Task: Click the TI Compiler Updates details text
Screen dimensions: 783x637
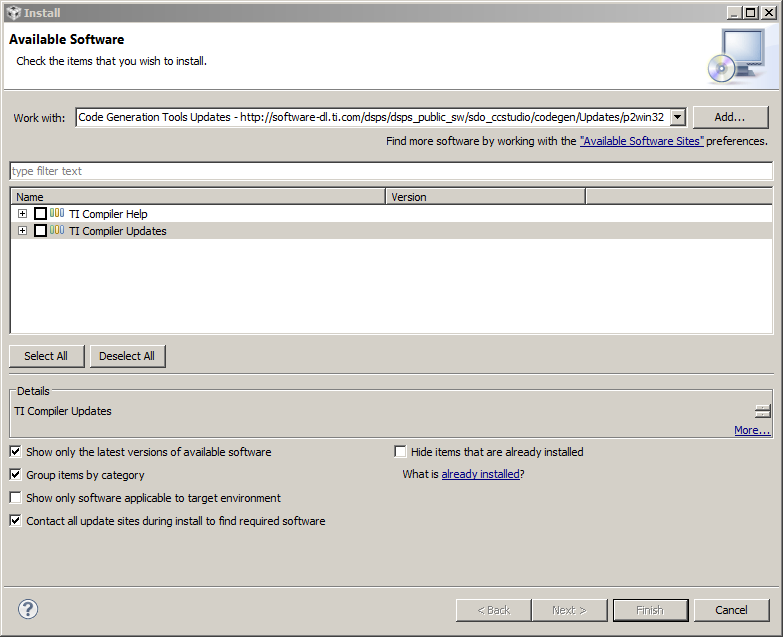Action: pos(63,411)
